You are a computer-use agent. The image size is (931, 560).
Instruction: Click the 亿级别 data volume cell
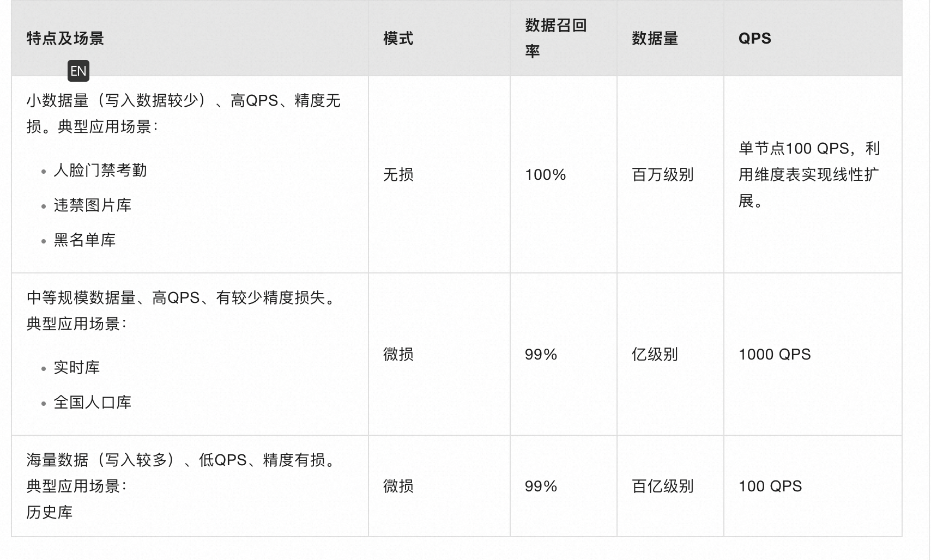655,355
